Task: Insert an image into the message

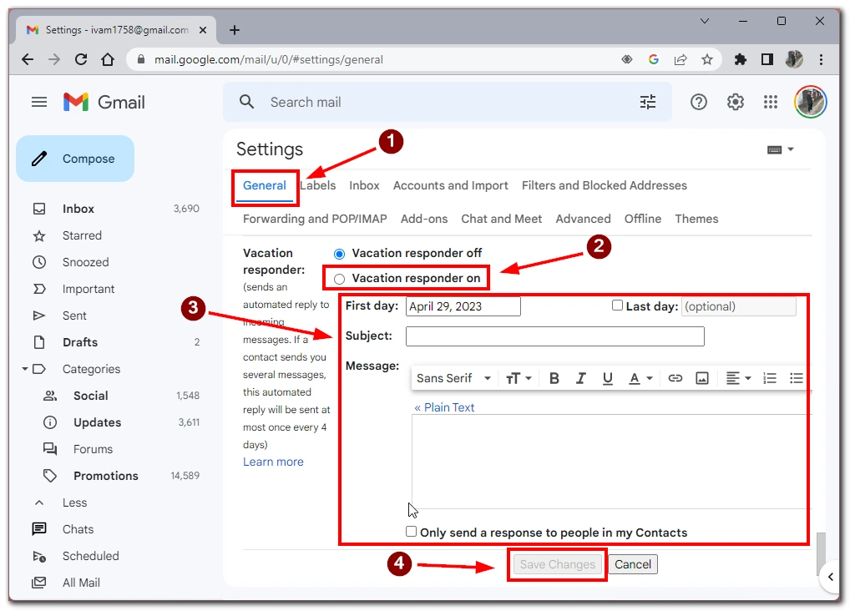Action: (x=701, y=378)
